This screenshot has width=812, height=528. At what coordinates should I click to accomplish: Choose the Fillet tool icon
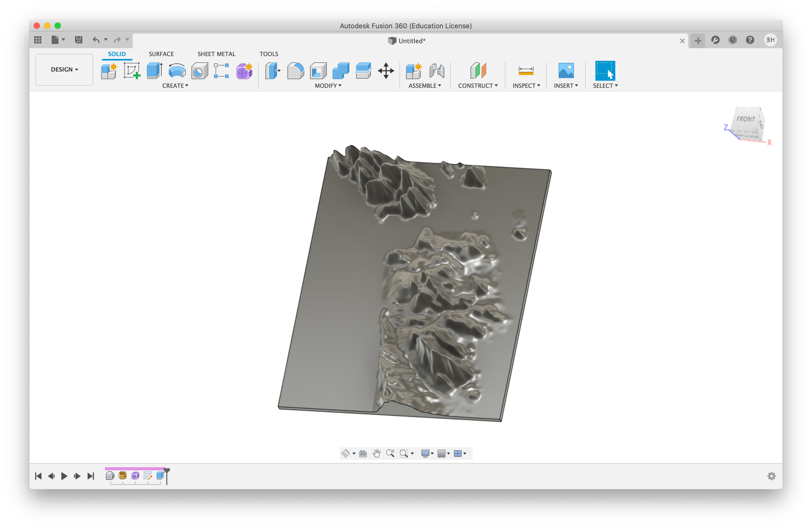click(x=295, y=71)
